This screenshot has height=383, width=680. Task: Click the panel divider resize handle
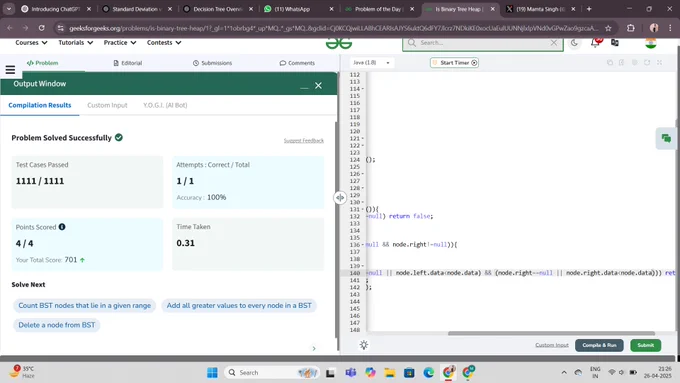click(x=340, y=197)
